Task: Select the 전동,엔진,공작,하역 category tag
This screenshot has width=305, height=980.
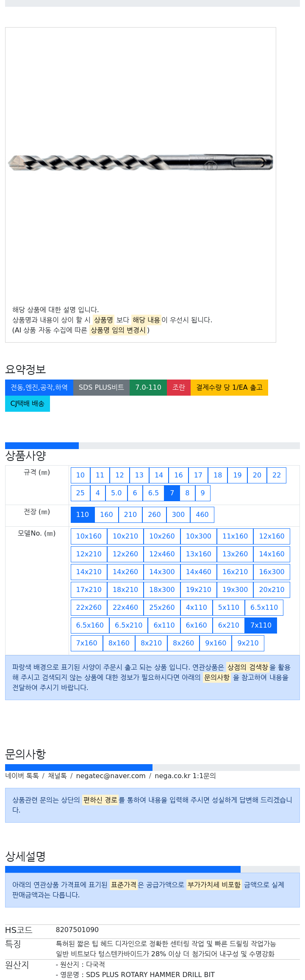Action: [x=39, y=388]
